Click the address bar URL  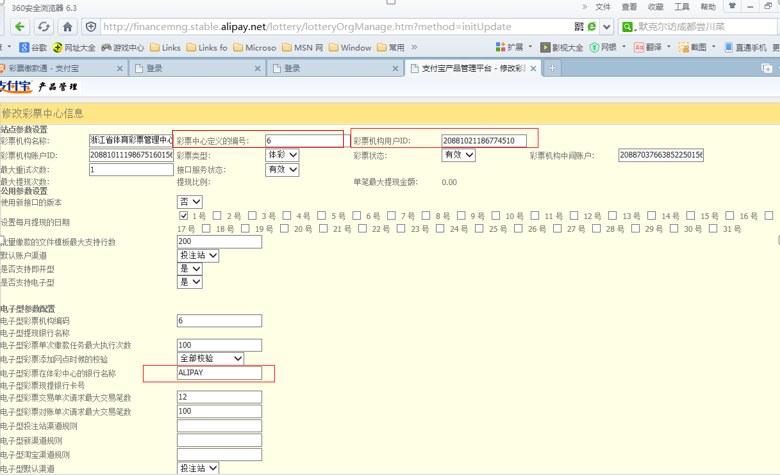click(307, 26)
